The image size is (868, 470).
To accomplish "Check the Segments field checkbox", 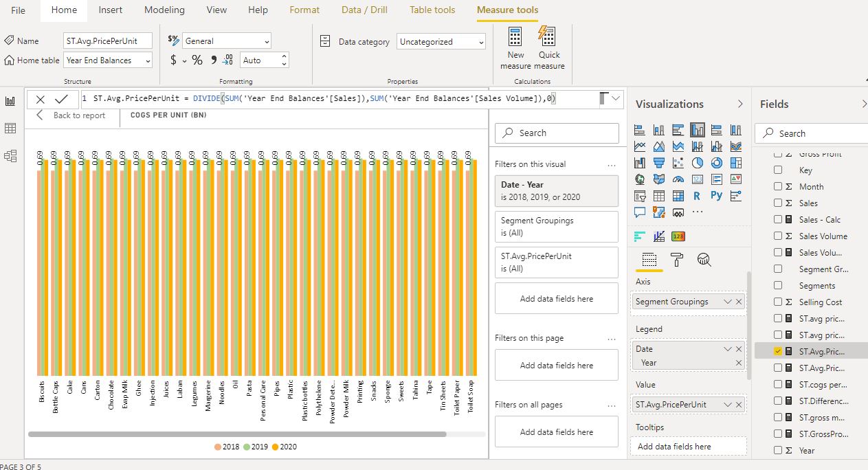I will [x=778, y=285].
